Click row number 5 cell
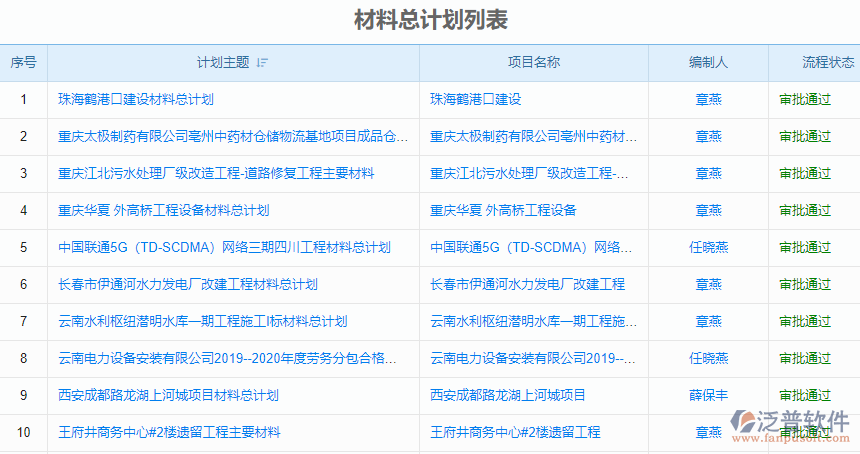Image resolution: width=860 pixels, height=454 pixels. point(24,247)
